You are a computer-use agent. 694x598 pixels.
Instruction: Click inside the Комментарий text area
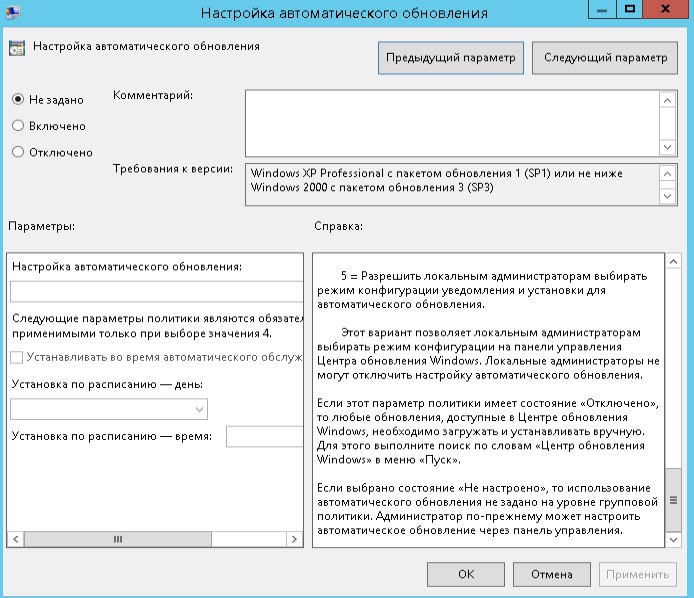pos(452,123)
